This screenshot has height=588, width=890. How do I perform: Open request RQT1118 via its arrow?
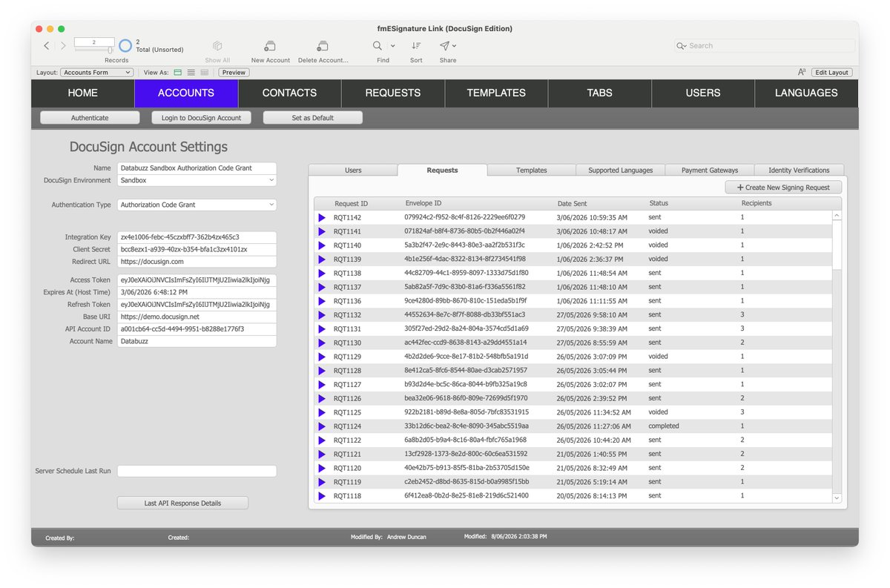(x=322, y=496)
